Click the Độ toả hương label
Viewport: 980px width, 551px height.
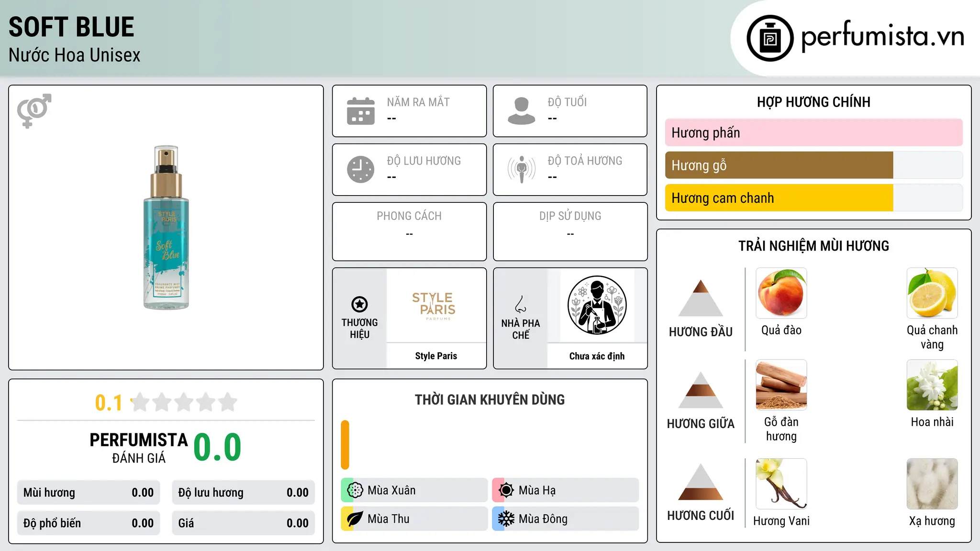coord(585,161)
